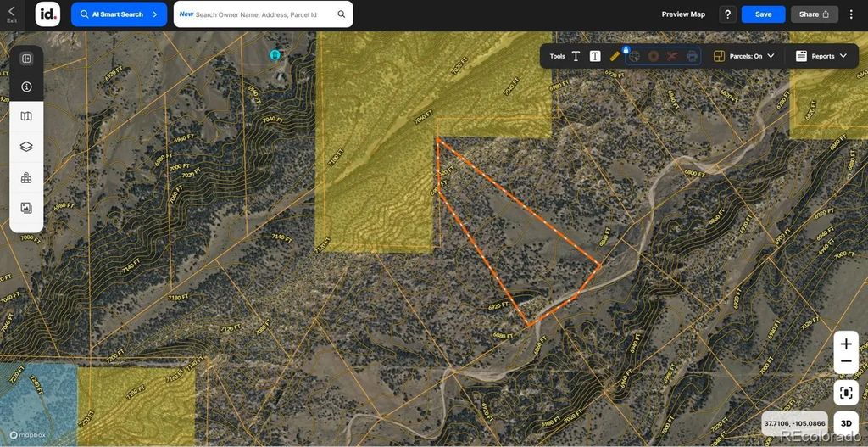Click the Parcels grid icon
The width and height of the screenshot is (868, 447).
719,56
